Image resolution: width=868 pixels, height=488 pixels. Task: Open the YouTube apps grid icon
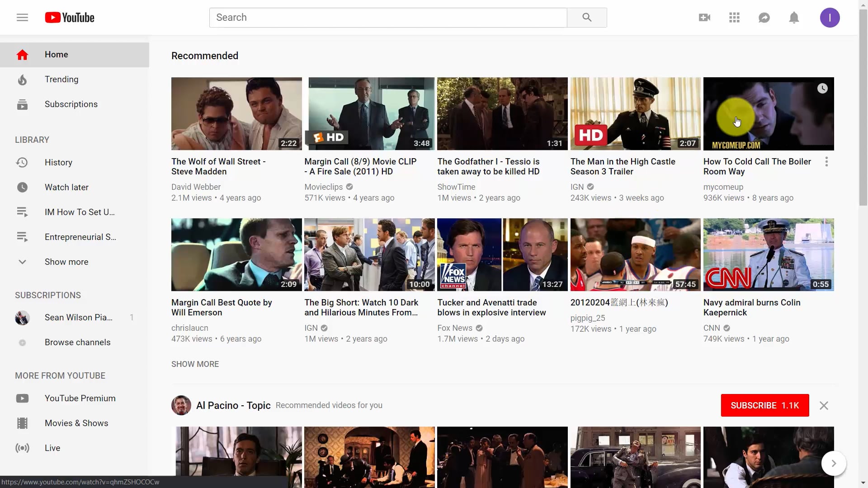(734, 18)
